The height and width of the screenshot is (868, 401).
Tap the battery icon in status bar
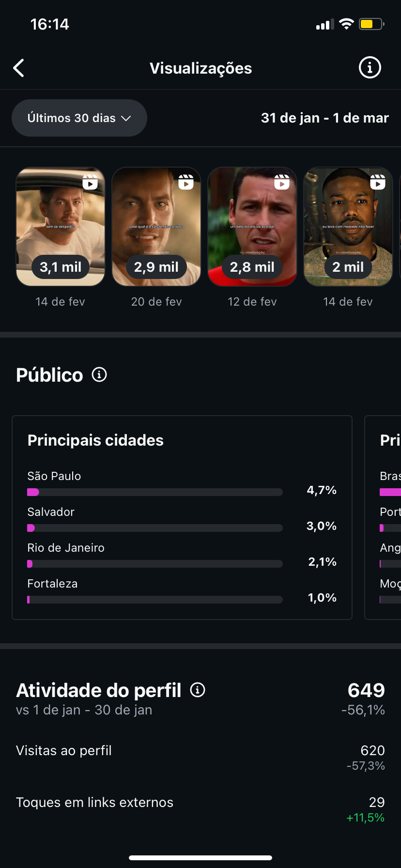click(371, 24)
